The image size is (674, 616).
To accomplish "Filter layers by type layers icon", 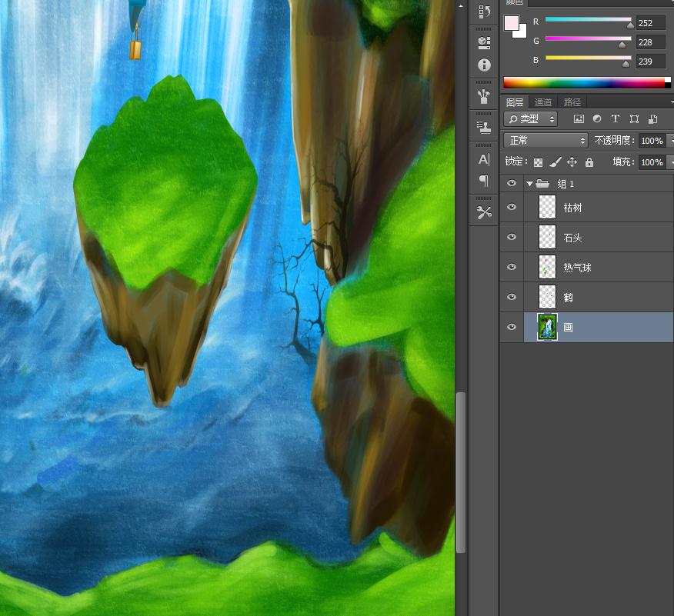I will 616,118.
